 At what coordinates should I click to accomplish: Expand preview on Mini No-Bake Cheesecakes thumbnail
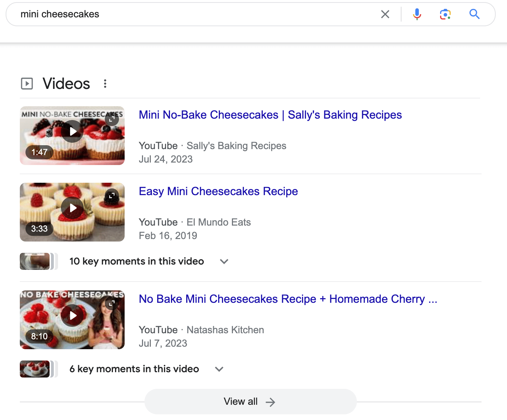112,119
